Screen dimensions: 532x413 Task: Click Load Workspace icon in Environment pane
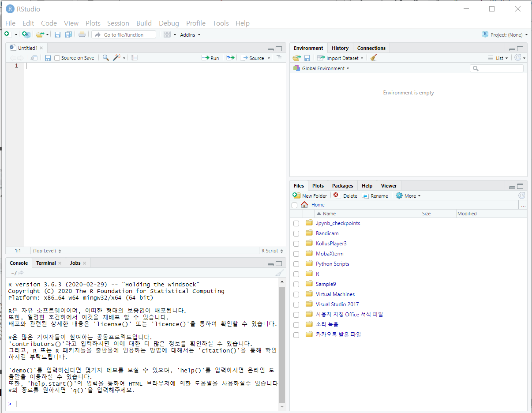pyautogui.click(x=297, y=58)
